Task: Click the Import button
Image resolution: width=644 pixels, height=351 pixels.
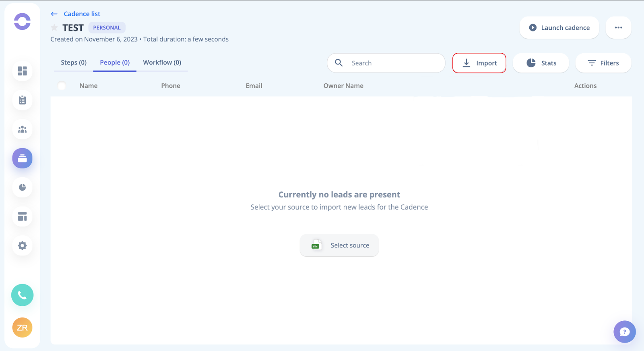Action: (x=479, y=63)
